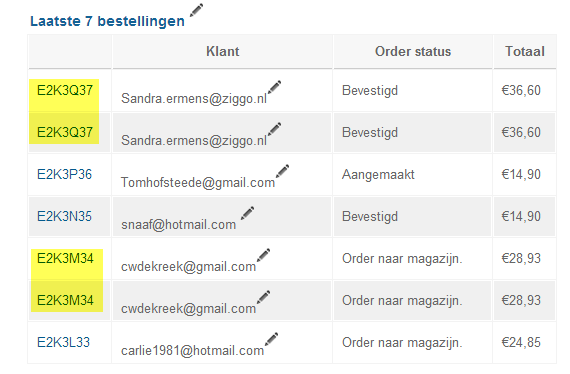
Task: Click the €24,85 total amount
Action: (x=521, y=342)
